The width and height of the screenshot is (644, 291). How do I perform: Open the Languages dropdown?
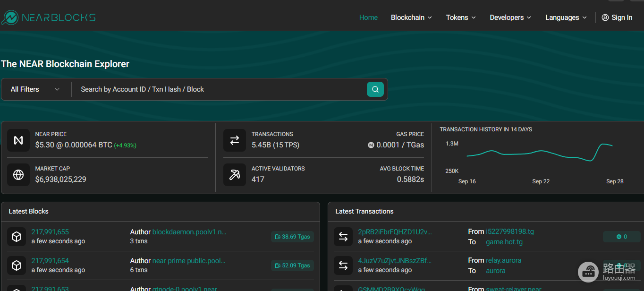(x=566, y=17)
